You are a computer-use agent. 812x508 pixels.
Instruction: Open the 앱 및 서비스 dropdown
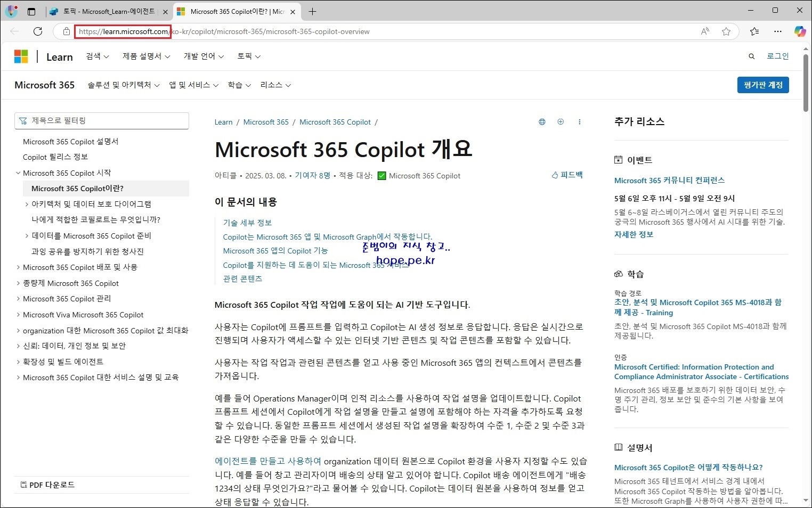point(194,85)
